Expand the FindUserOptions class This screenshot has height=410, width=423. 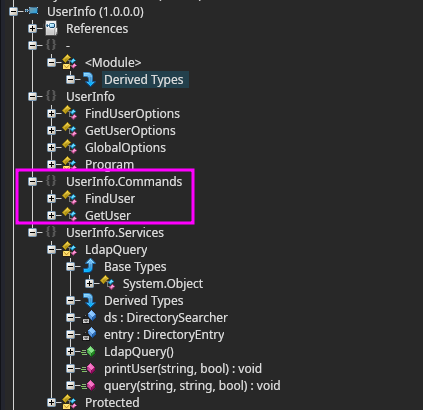51,113
